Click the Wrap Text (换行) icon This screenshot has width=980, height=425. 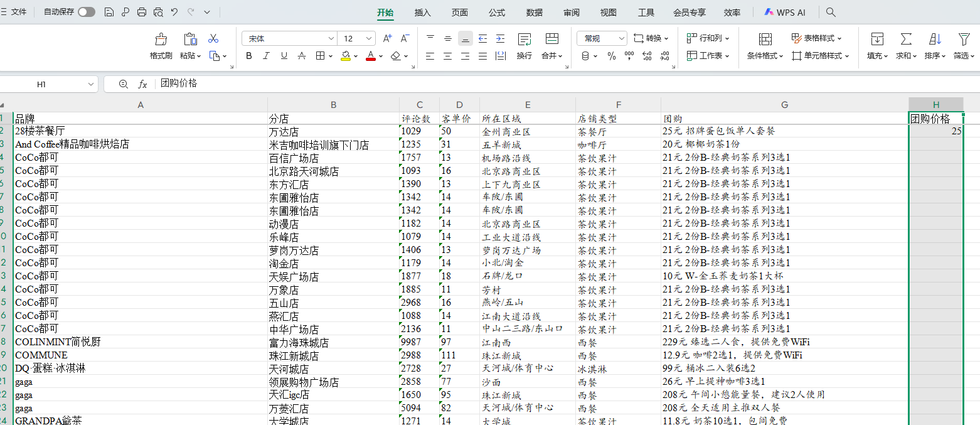pyautogui.click(x=525, y=39)
